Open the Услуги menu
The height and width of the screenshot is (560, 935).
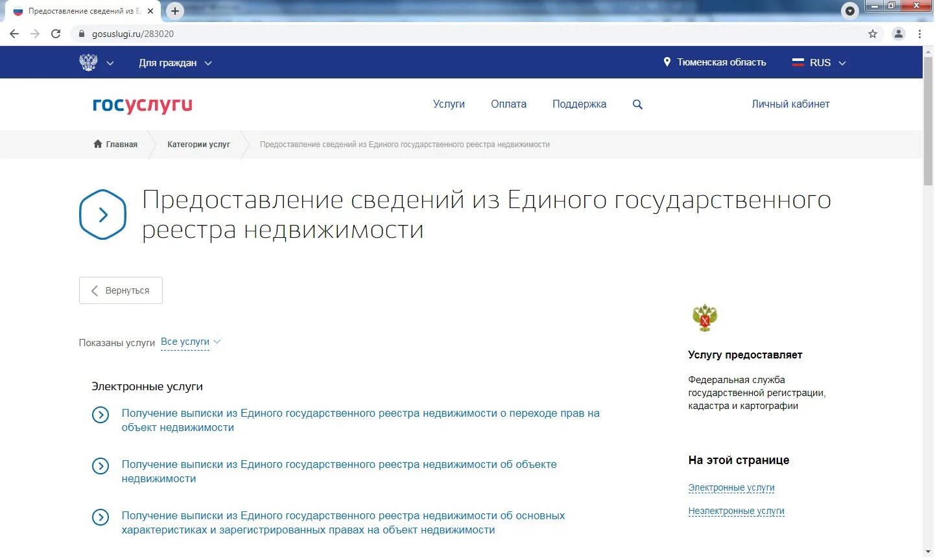tap(449, 104)
